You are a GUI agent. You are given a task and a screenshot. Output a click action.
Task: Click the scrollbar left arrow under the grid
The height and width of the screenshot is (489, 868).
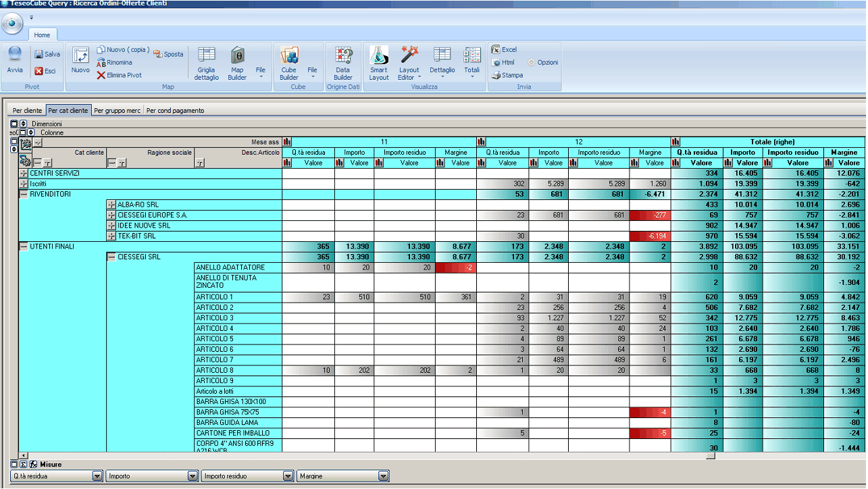24,455
